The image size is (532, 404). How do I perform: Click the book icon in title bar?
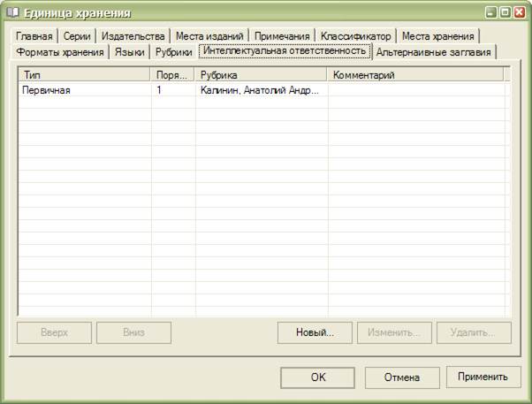(x=12, y=13)
